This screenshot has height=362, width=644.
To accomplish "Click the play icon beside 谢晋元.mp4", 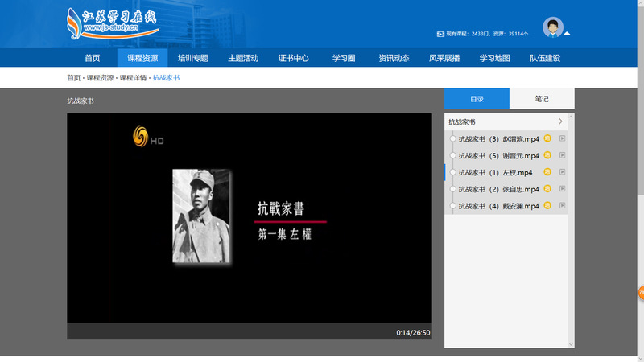I will pyautogui.click(x=563, y=155).
